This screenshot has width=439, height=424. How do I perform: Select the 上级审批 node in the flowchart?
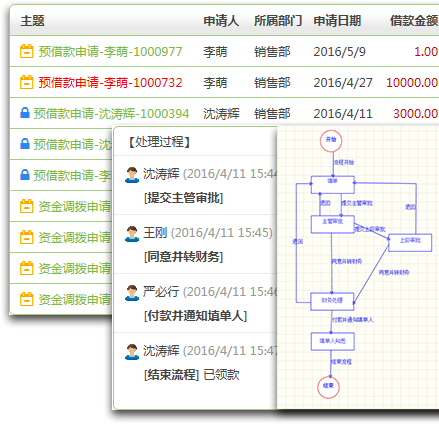pyautogui.click(x=410, y=242)
